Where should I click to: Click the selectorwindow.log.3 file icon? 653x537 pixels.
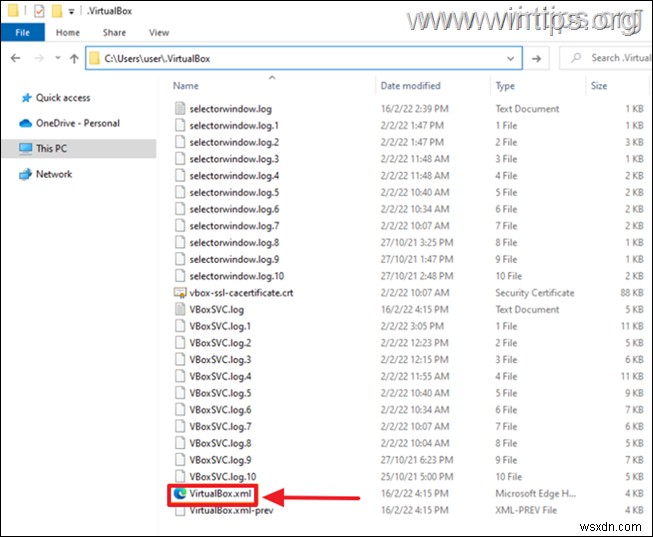(x=180, y=159)
